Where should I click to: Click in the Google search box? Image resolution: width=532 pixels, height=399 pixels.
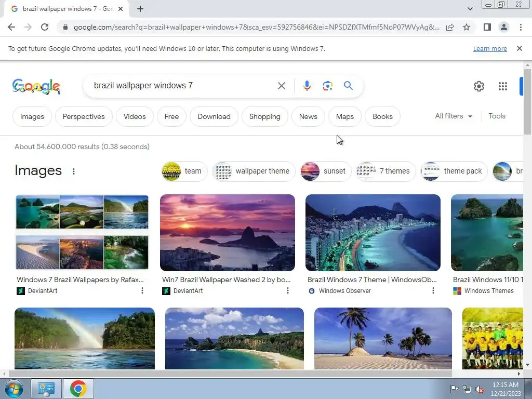click(183, 86)
